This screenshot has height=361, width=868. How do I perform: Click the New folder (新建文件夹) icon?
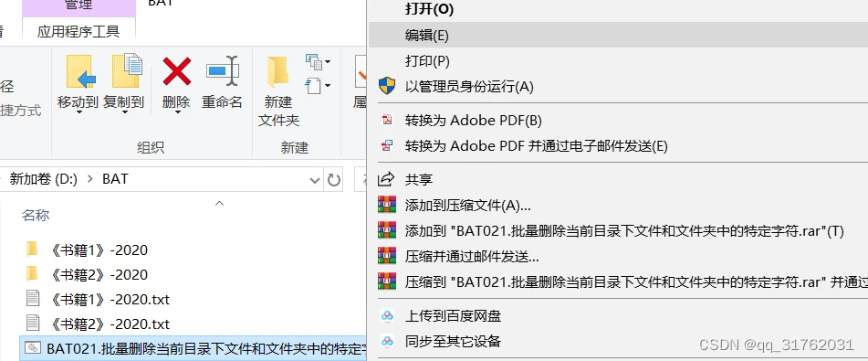[277, 72]
